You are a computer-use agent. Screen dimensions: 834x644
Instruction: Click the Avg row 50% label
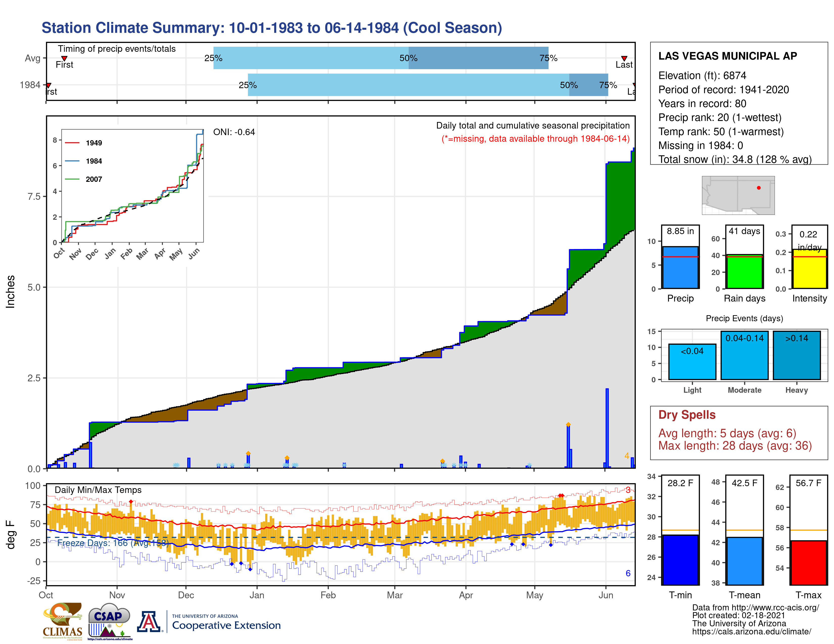pos(408,58)
